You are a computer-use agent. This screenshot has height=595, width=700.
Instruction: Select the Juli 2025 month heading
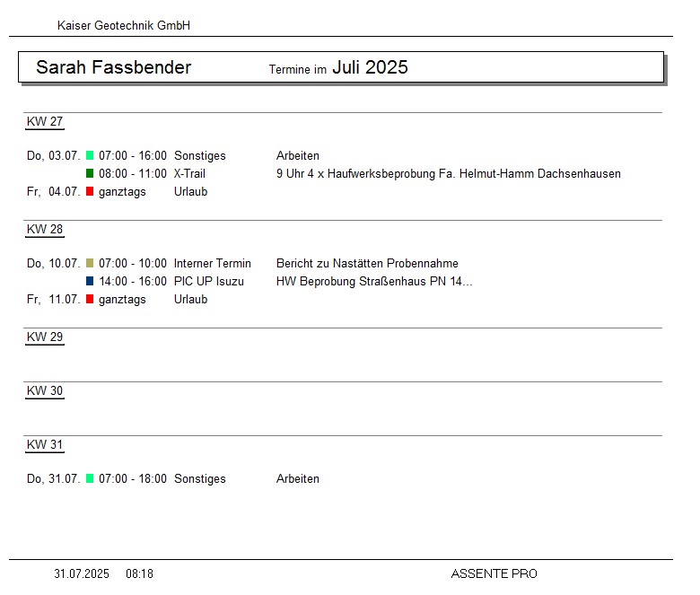370,67
